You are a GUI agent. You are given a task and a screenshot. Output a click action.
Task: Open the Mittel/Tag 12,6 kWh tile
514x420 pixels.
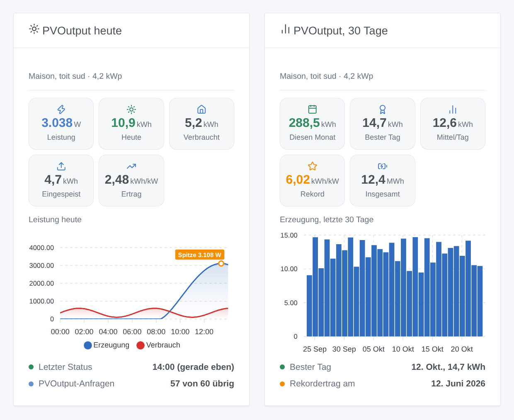click(x=453, y=124)
